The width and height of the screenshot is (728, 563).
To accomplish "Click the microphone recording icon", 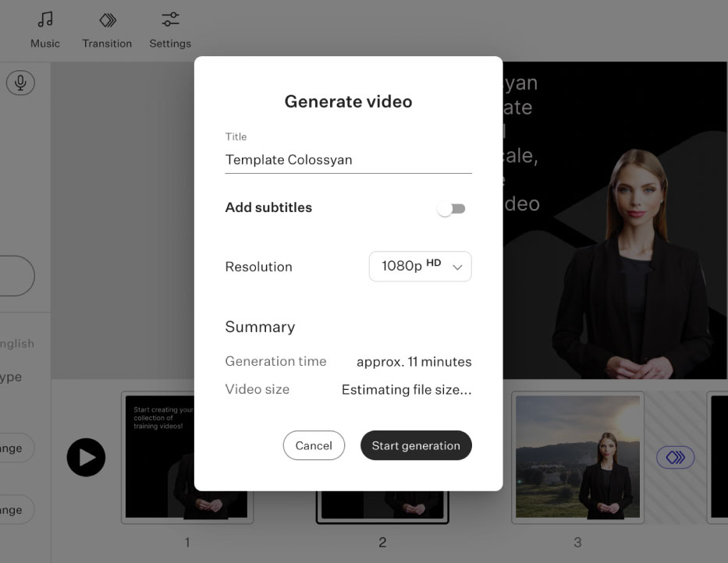I will click(x=21, y=82).
